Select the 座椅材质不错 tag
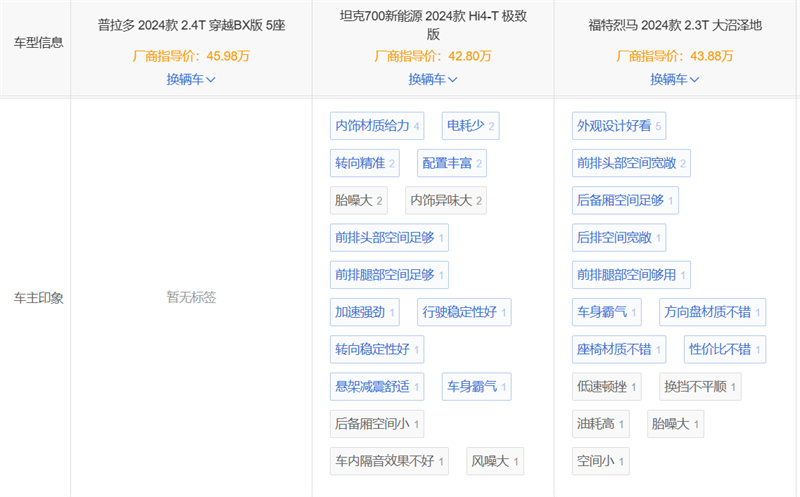 pos(619,349)
